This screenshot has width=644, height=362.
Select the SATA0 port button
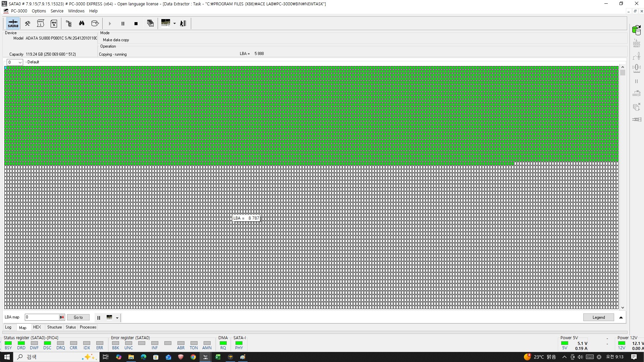(13, 23)
